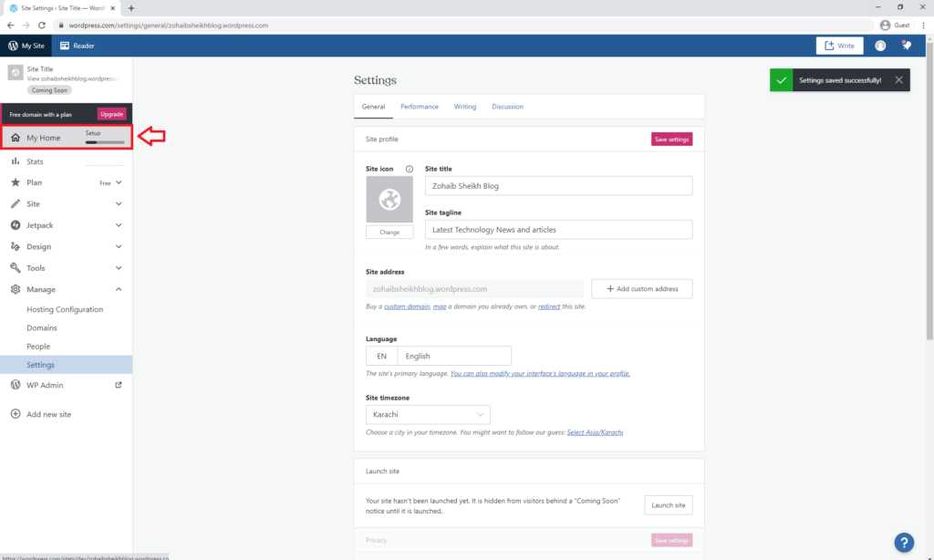The width and height of the screenshot is (934, 560).
Task: Click the site globe icon beside Site Title
Action: (16, 72)
